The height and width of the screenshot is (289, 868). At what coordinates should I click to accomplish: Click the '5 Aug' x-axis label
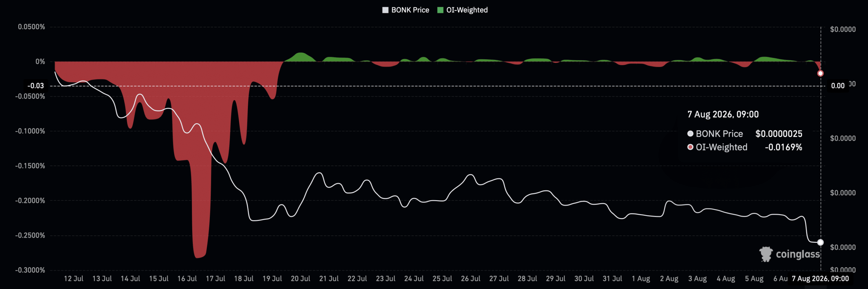click(754, 278)
